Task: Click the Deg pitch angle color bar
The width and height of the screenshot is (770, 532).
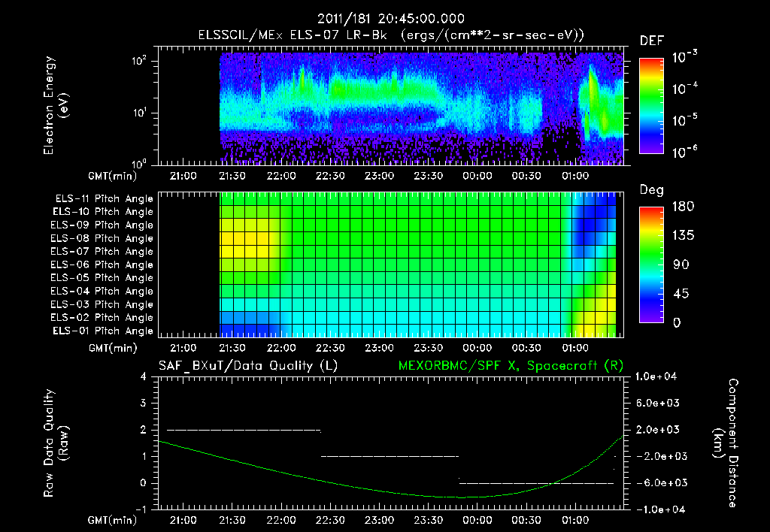Action: (651, 264)
